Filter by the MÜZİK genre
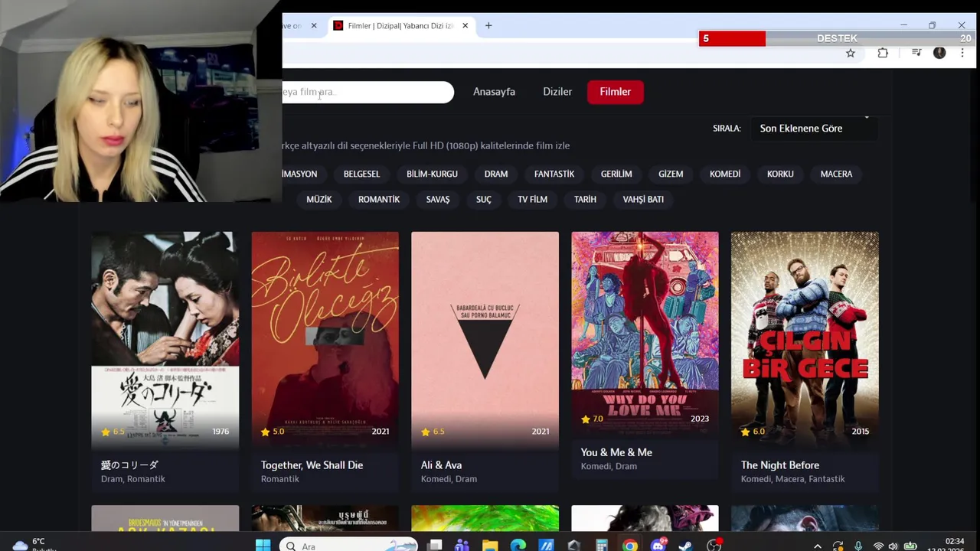 coord(319,199)
